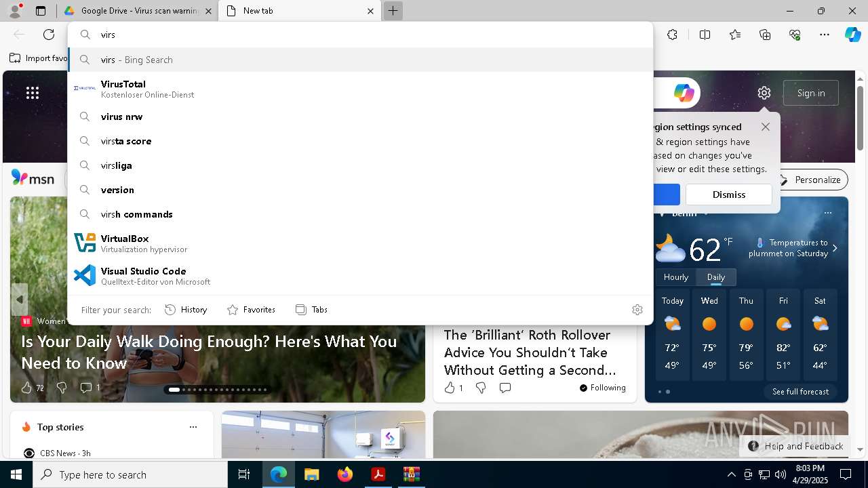Filter search by Favorites
Screen dimensions: 868x488
point(251,310)
